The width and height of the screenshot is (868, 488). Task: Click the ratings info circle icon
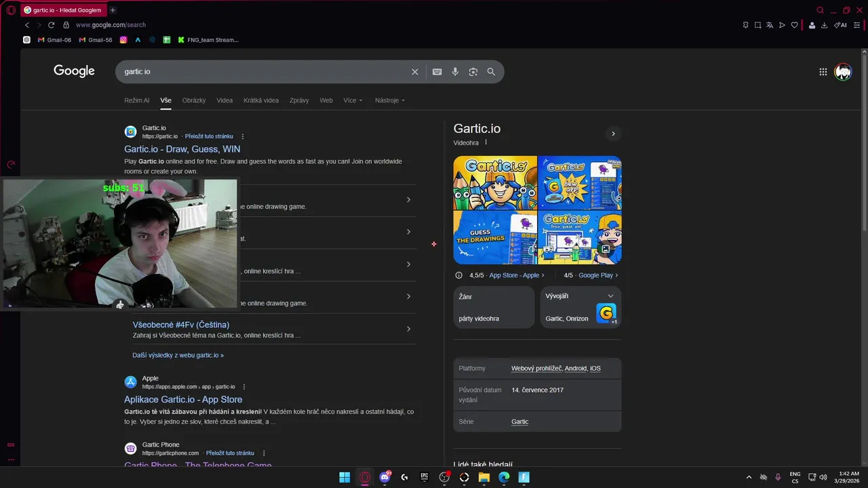point(459,275)
